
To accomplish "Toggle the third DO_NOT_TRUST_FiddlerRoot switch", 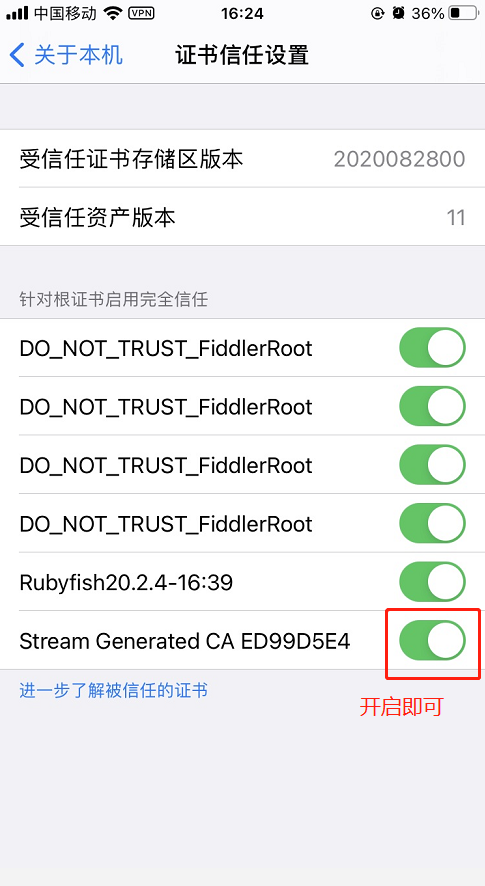I will (432, 464).
